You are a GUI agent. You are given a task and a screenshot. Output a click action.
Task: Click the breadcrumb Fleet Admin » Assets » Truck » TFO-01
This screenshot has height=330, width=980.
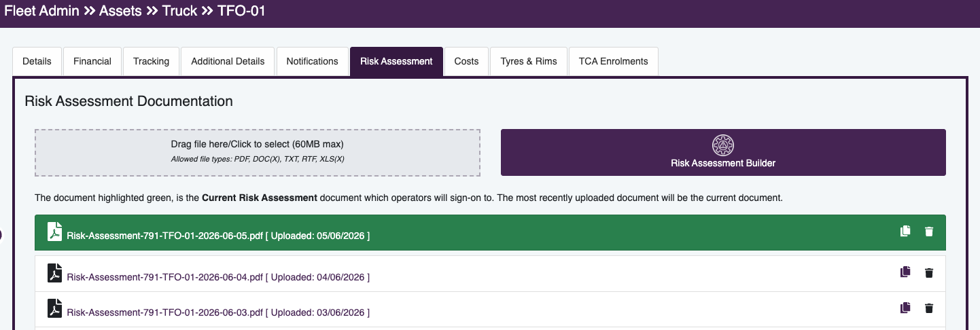[x=135, y=11]
